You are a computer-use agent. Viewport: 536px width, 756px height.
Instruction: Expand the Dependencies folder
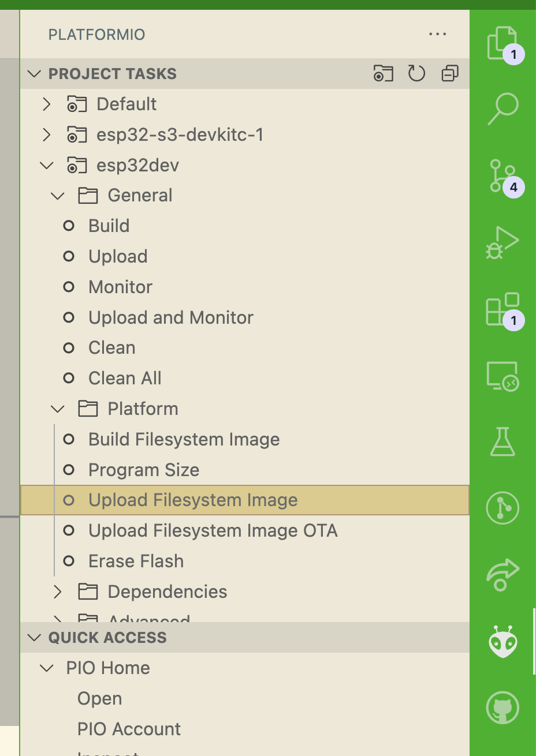click(x=58, y=592)
